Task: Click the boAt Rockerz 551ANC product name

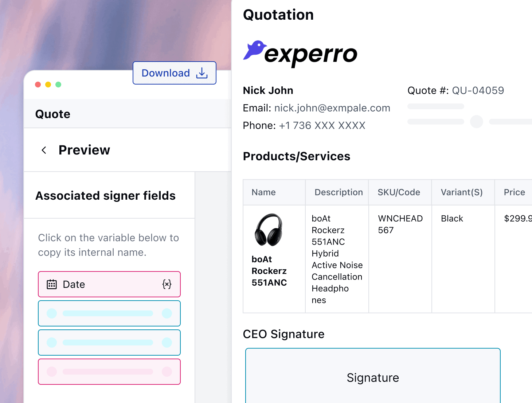Action: coord(269,271)
